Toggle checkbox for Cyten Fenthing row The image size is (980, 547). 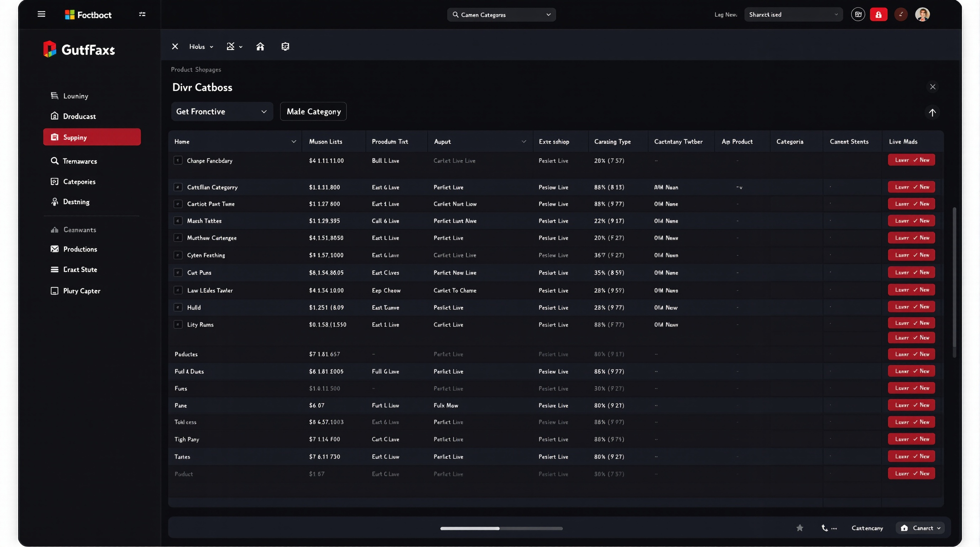pyautogui.click(x=178, y=255)
